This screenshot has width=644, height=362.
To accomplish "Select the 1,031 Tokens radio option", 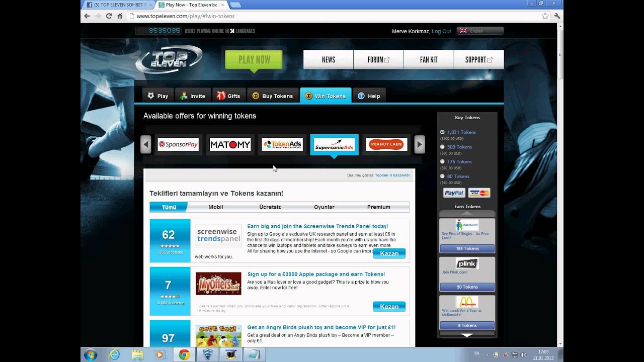I will (x=442, y=132).
